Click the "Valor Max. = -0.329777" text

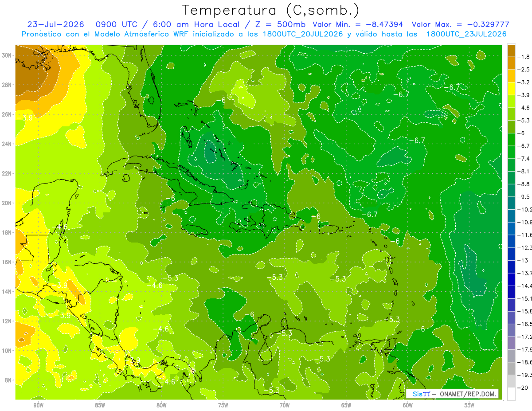coord(461,24)
